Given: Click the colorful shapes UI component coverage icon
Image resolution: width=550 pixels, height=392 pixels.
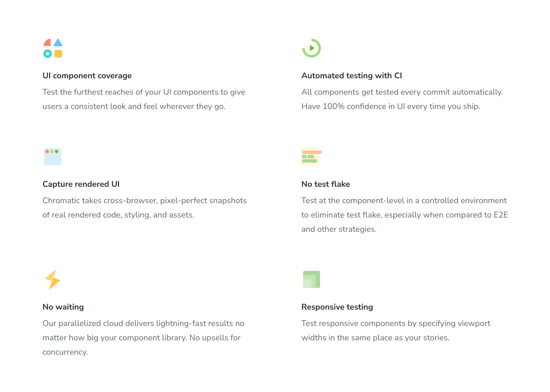Looking at the screenshot, I should (x=53, y=48).
